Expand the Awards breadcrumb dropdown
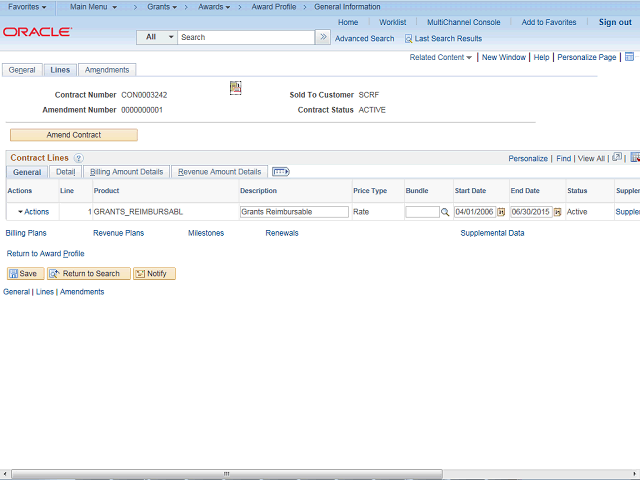Viewport: 640px width, 480px height. (214, 7)
